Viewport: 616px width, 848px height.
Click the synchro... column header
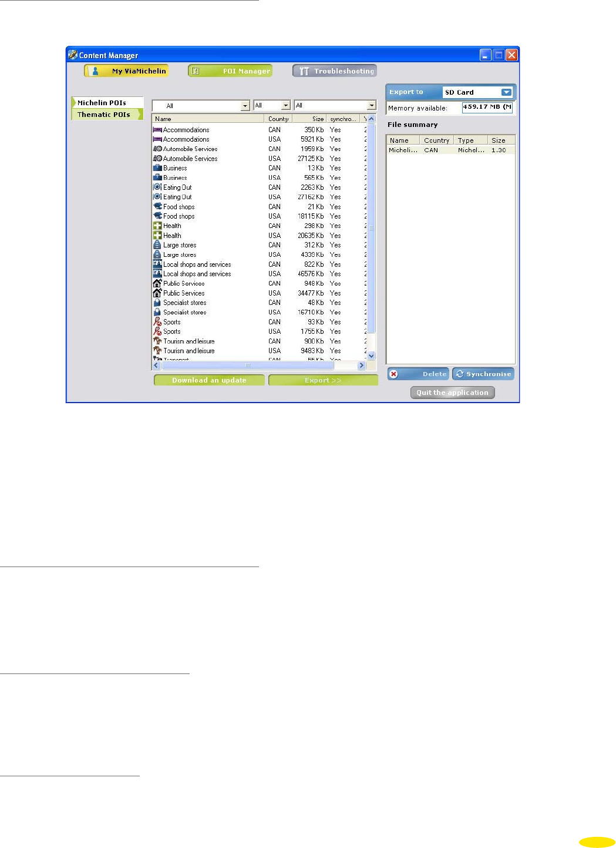pos(344,119)
